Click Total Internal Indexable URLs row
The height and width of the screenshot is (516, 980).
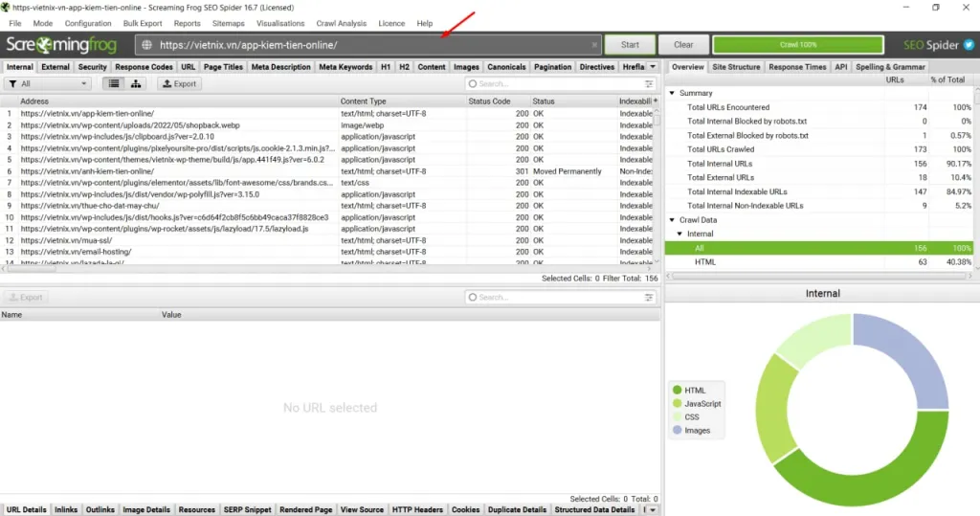[819, 192]
